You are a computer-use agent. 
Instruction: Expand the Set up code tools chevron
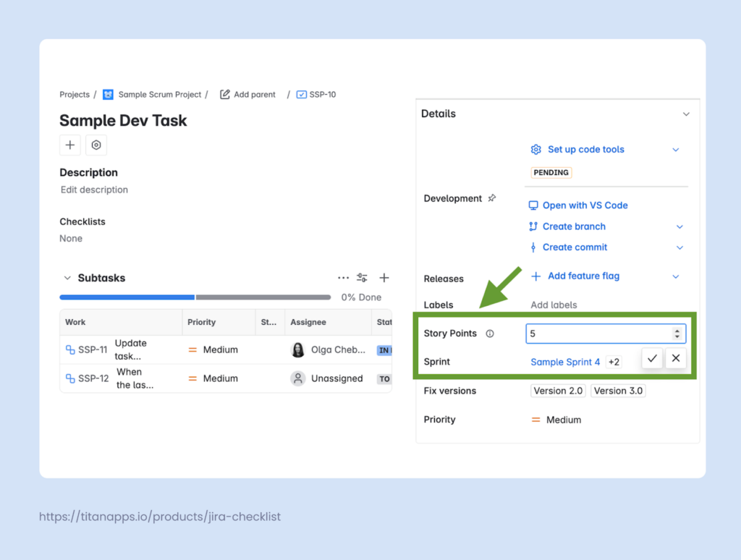click(676, 150)
